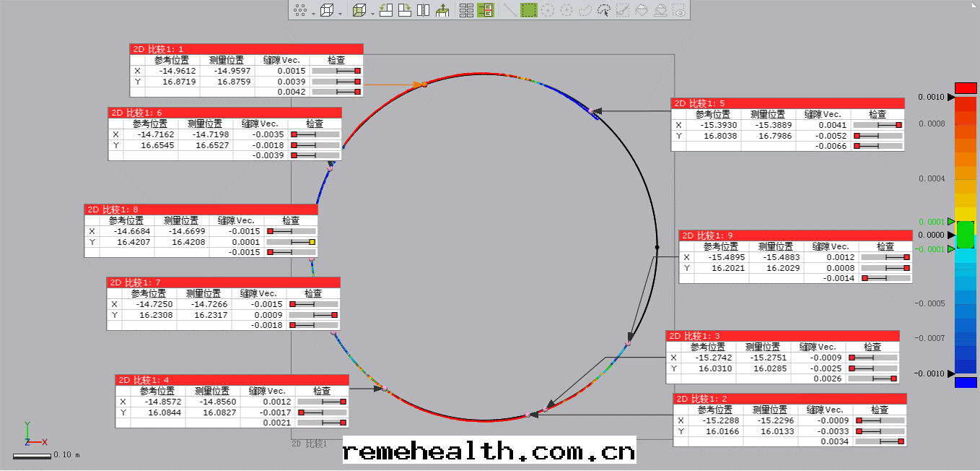Select the freeform lasso pointer tool
Viewport: 980px width, 471px height.
(604, 10)
